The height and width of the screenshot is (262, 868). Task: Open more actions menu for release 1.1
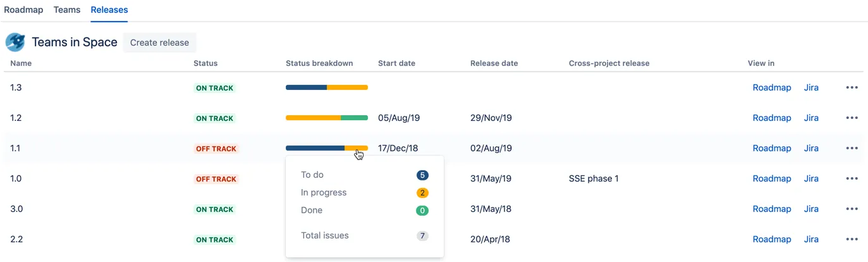pos(852,148)
